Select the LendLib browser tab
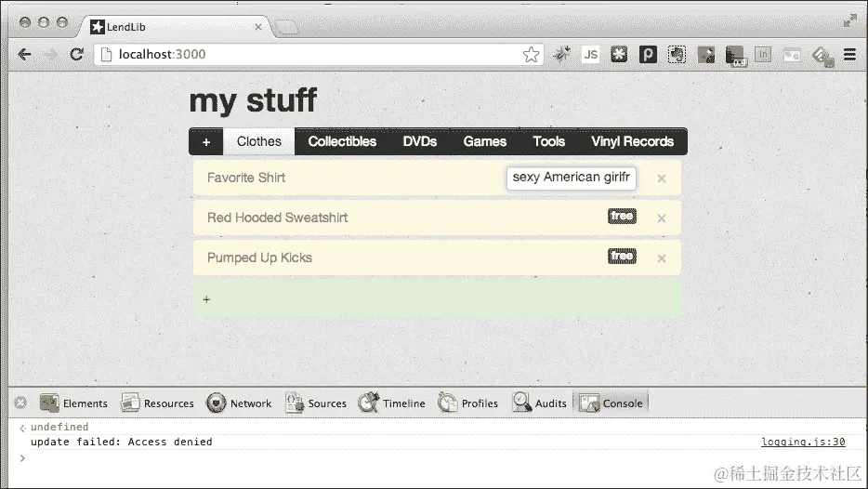 [172, 27]
